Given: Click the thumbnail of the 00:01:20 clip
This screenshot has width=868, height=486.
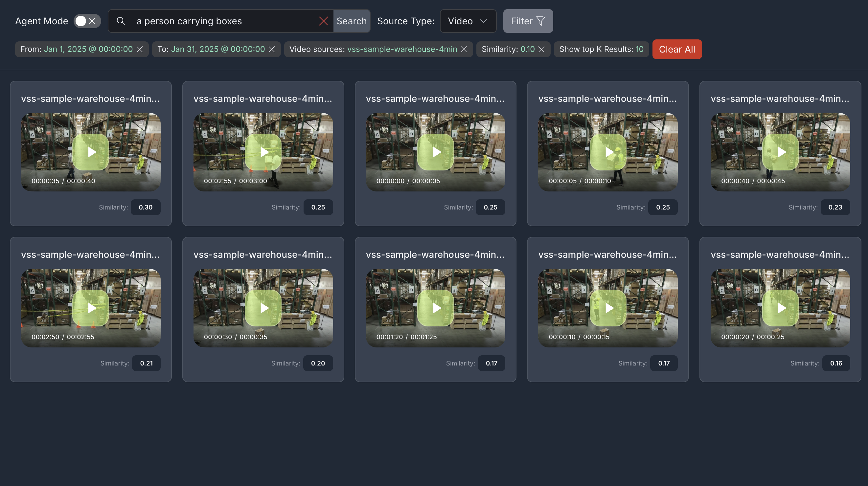Looking at the screenshot, I should (x=436, y=307).
